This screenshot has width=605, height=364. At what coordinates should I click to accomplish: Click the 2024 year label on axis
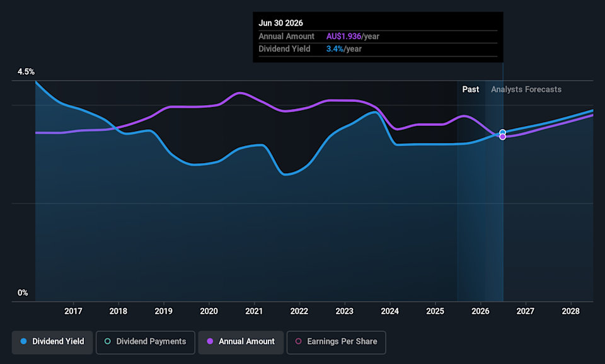(389, 311)
